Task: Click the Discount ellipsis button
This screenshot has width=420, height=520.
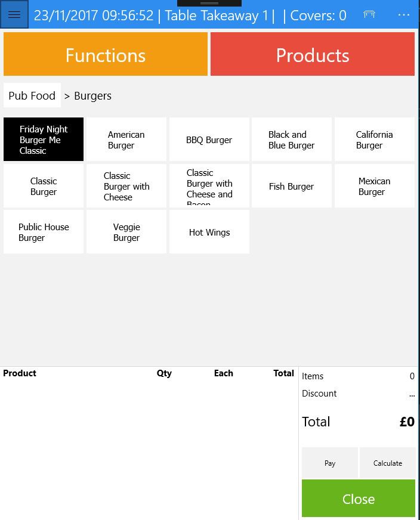Action: [412, 394]
